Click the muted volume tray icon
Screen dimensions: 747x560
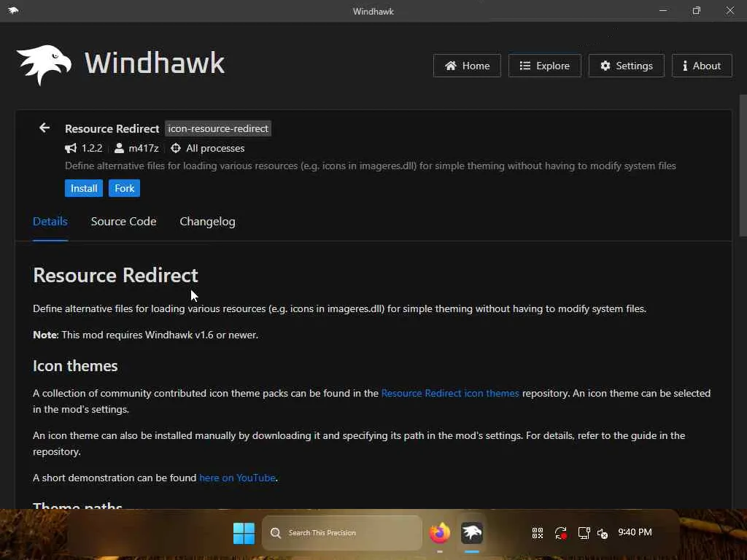pos(603,533)
